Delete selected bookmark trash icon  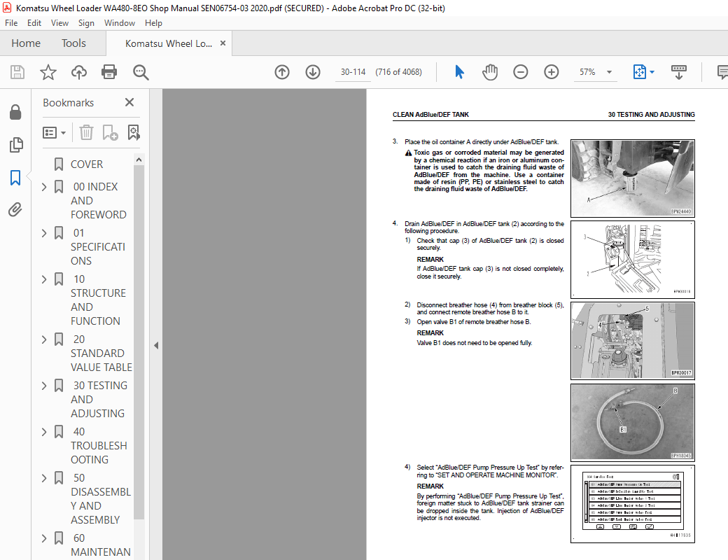pyautogui.click(x=86, y=133)
